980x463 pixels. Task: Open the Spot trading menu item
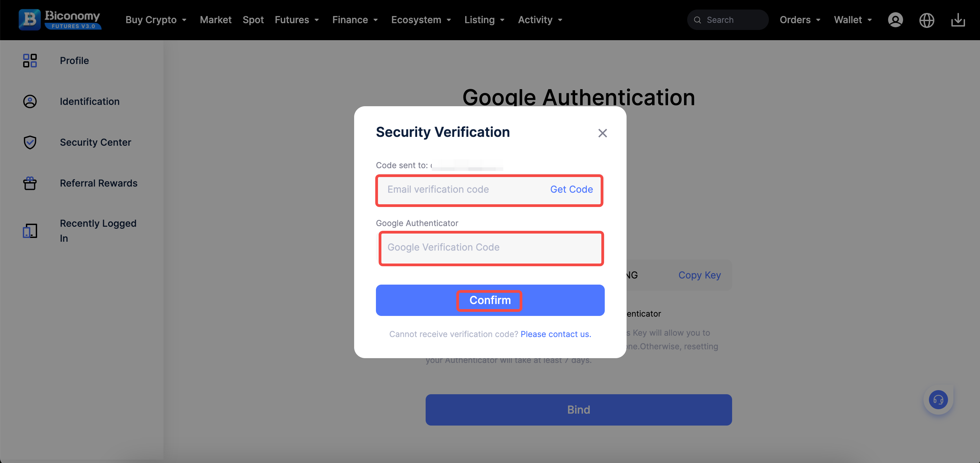pos(253,20)
